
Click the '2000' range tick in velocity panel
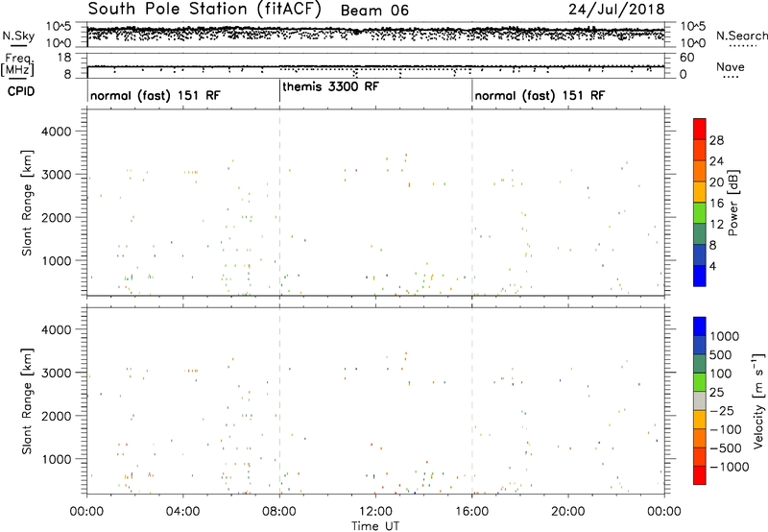tap(57, 416)
